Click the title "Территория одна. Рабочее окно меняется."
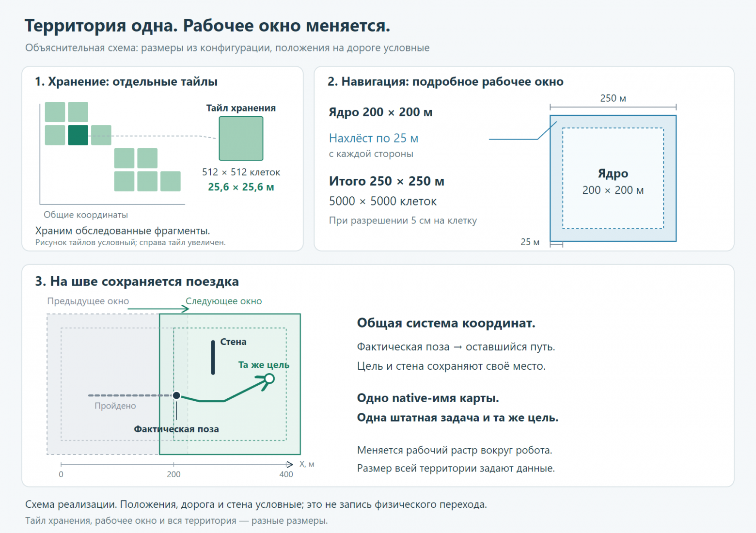This screenshot has height=533, width=756. [x=207, y=26]
